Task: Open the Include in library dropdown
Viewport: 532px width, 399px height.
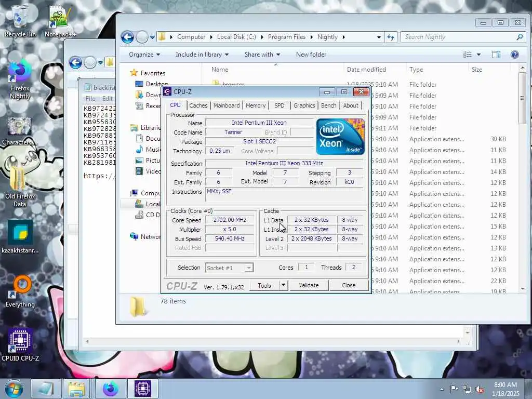Action: [202, 54]
